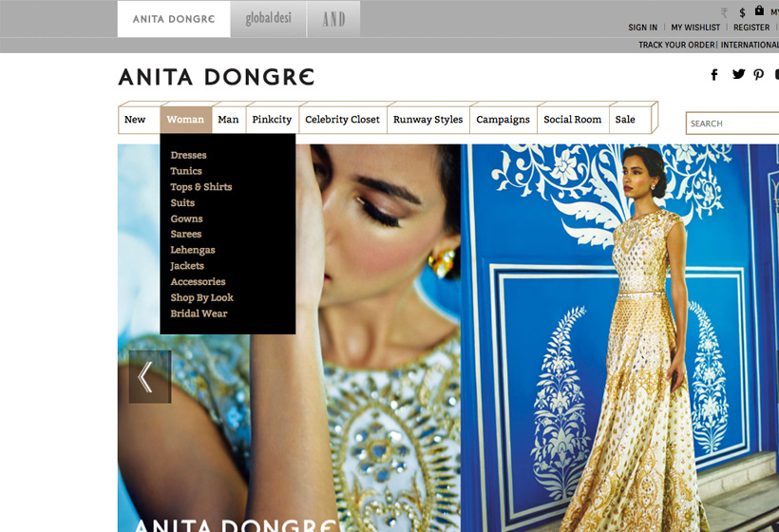Open close-up earring banner image
This screenshot has width=779, height=532.
289,338
